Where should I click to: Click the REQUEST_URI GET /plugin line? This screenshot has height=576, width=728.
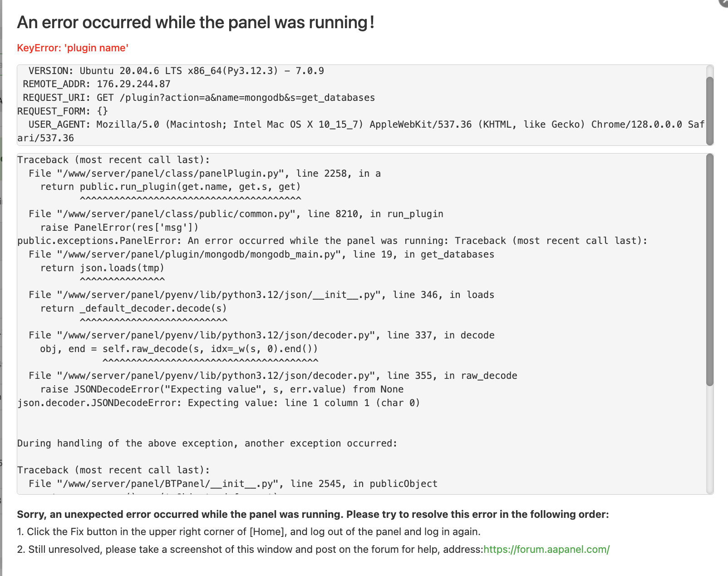click(x=199, y=98)
